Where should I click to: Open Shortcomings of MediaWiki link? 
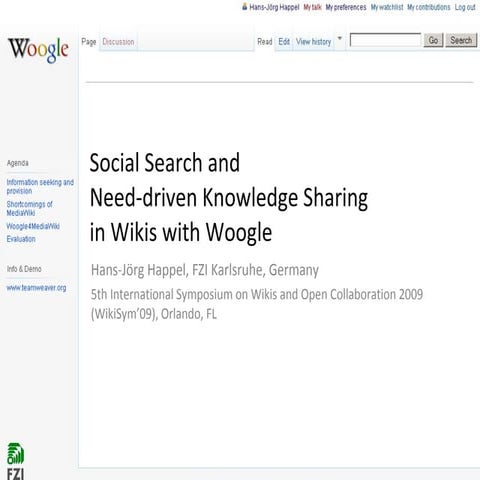[29, 208]
